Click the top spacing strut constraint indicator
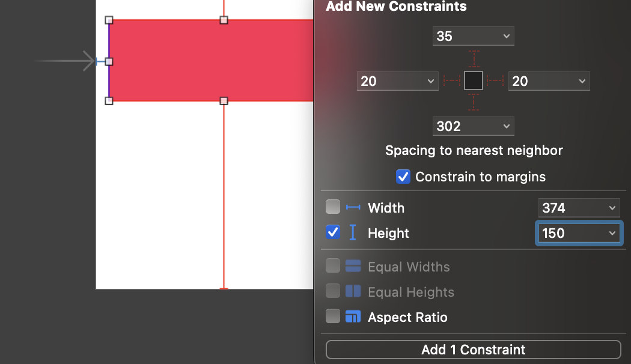Image resolution: width=631 pixels, height=364 pixels. click(474, 59)
